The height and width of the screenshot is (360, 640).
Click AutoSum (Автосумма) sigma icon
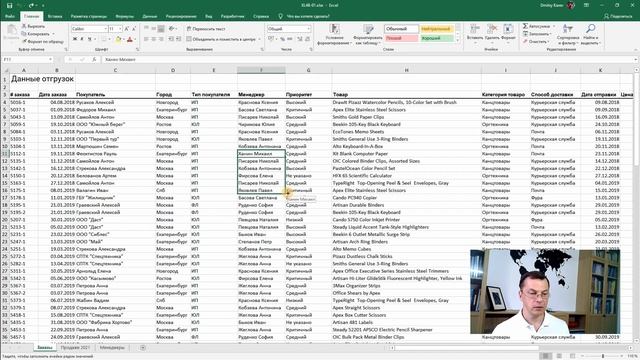[525, 26]
